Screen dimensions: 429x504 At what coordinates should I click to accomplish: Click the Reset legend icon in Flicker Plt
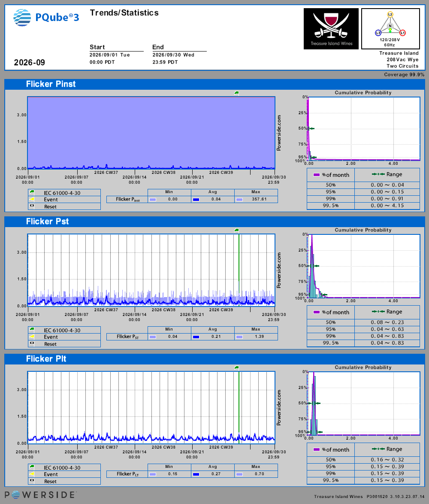(32, 481)
